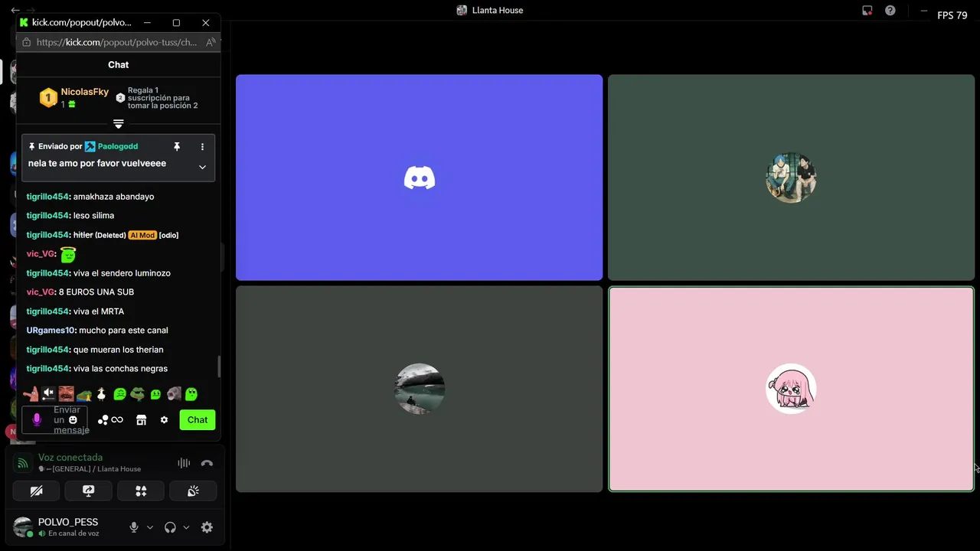Insert pointing Patrick emote from quick bar
Screen dimensions: 980x551
(31, 394)
